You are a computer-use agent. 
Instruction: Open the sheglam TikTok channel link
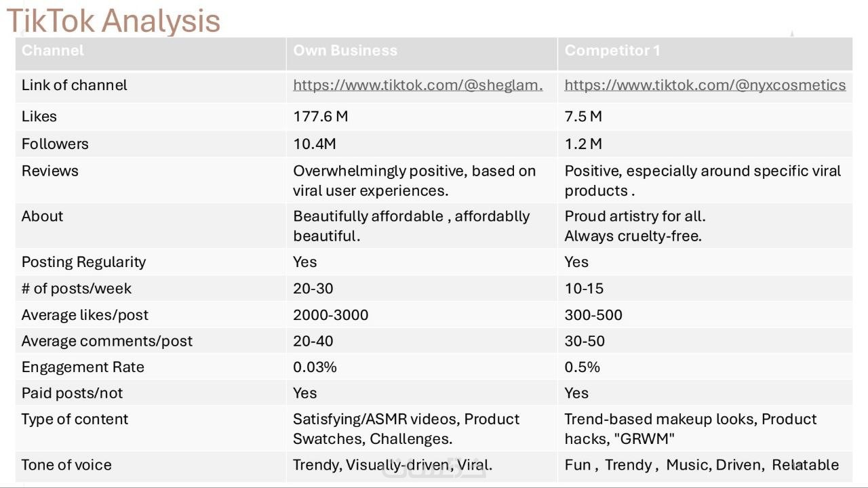click(x=418, y=85)
